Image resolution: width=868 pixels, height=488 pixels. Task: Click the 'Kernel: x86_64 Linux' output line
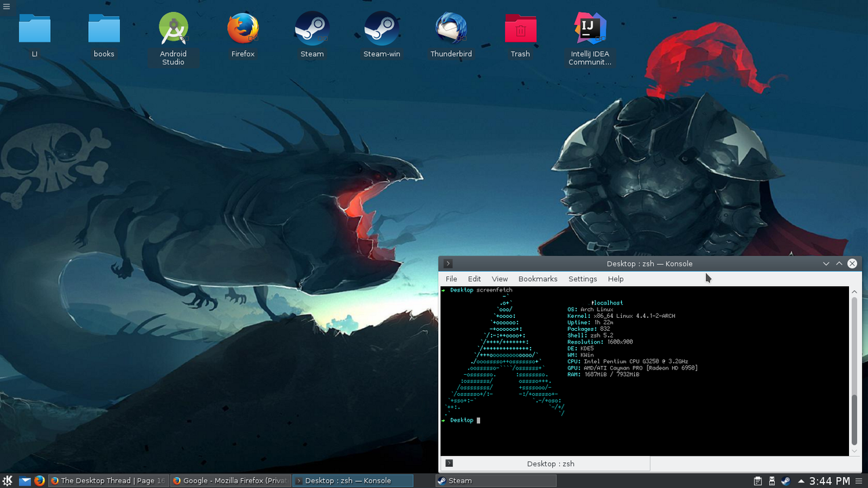[x=621, y=316]
